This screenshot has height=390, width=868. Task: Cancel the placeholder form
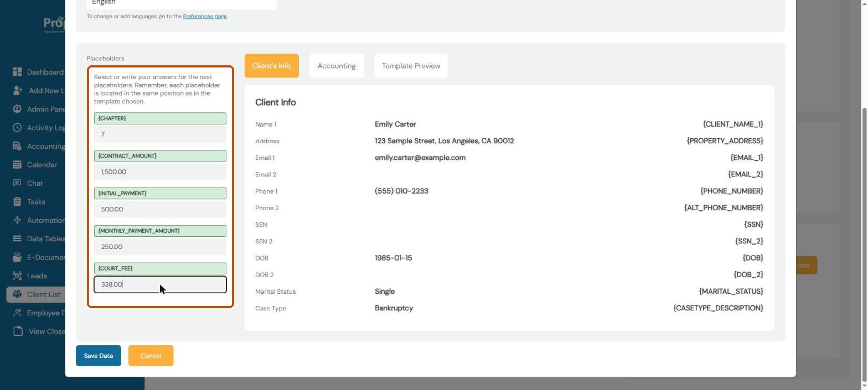pos(151,356)
